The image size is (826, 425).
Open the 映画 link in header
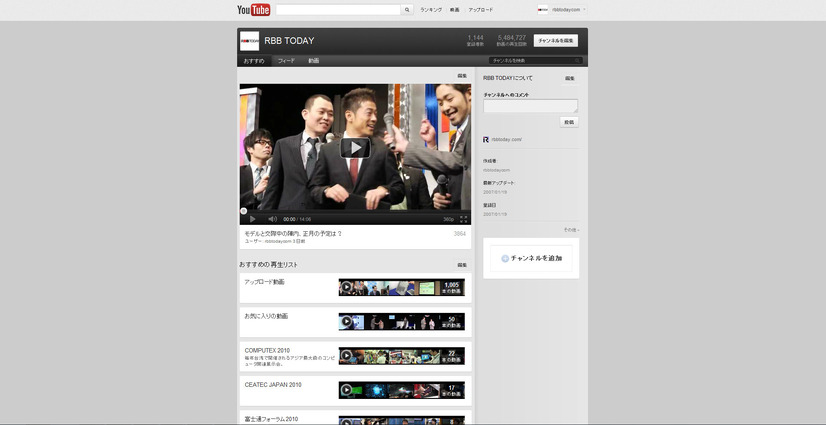point(455,9)
